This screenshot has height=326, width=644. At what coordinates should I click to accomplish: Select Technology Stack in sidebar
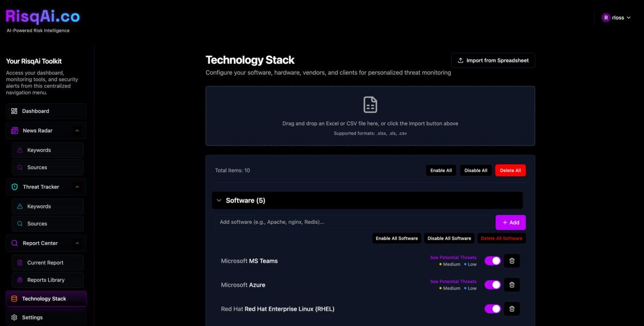(x=46, y=299)
